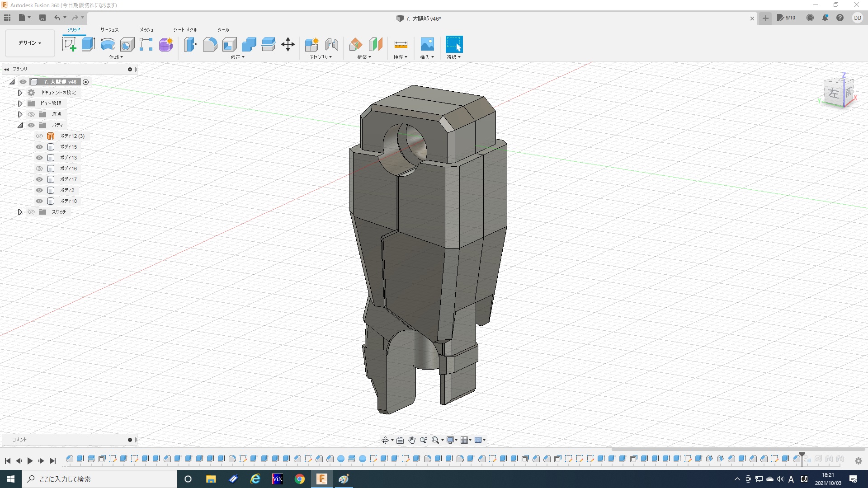This screenshot has height=488, width=868.
Task: Expand the 原点 folder in the browser
Action: click(20, 114)
